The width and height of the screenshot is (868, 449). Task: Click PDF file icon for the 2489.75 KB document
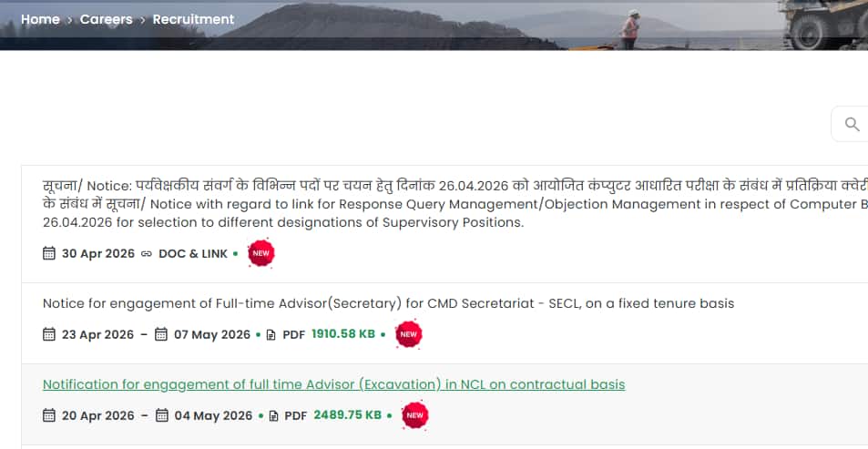click(273, 416)
